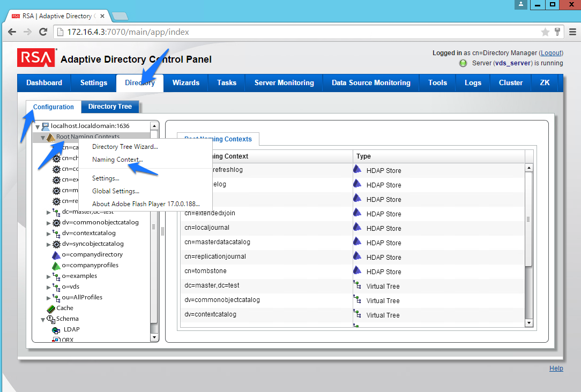Viewport: 581px width, 392px height.
Task: Close the RSA Adaptive Directory browser tab
Action: tap(102, 16)
